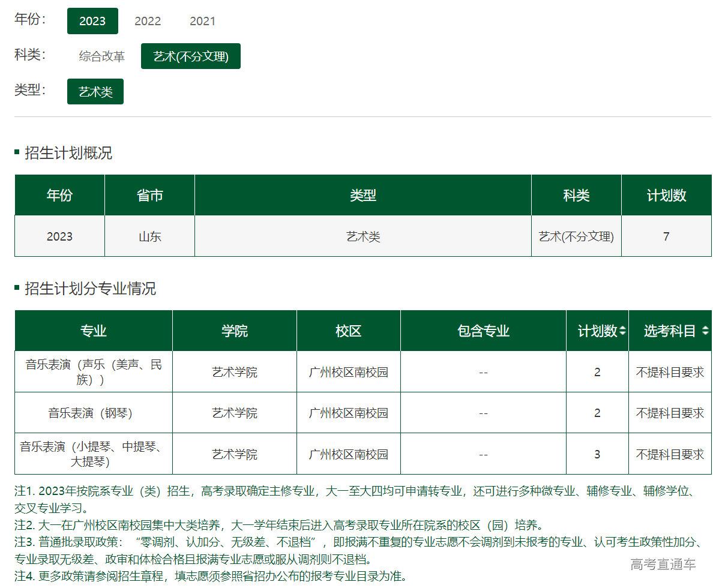This screenshot has height=588, width=713.
Task: Click the green square icon before 招生计划概况
Action: tap(16, 152)
